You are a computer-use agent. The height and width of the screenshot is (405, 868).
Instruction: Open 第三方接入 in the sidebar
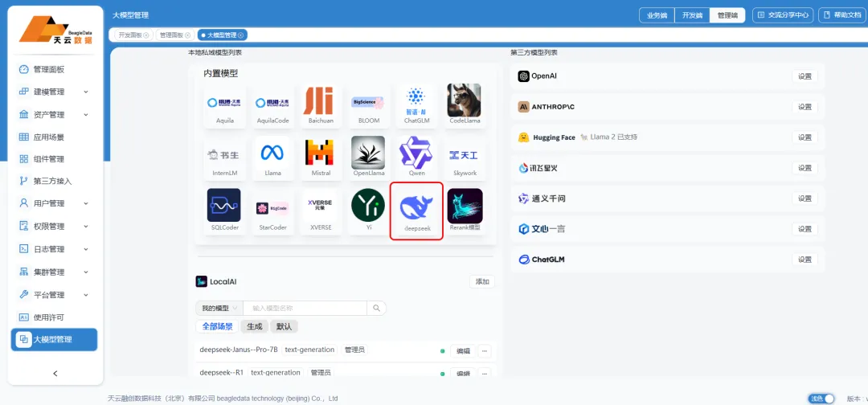[55, 181]
